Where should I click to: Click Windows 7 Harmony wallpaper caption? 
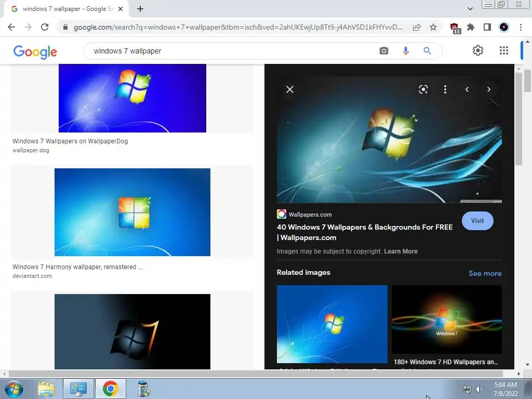(78, 267)
